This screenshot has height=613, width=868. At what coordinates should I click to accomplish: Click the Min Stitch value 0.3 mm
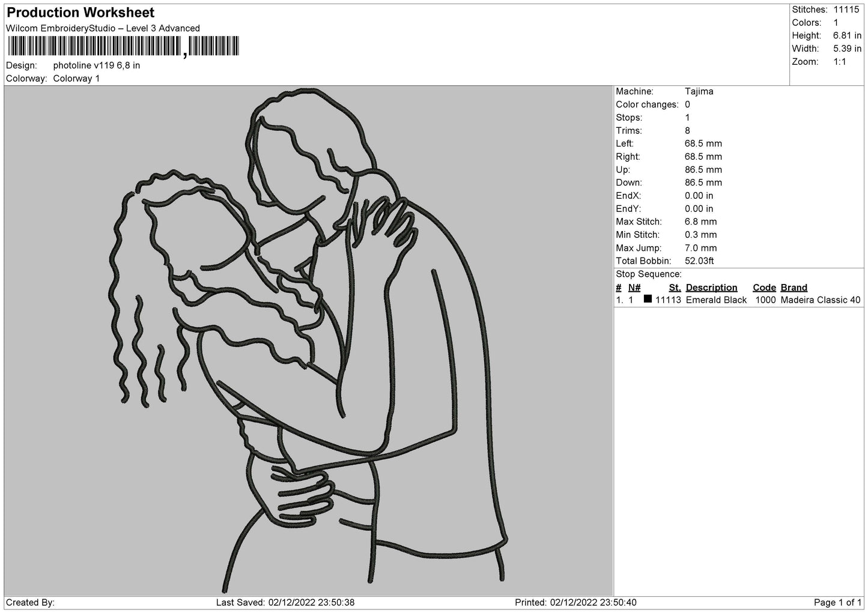701,235
